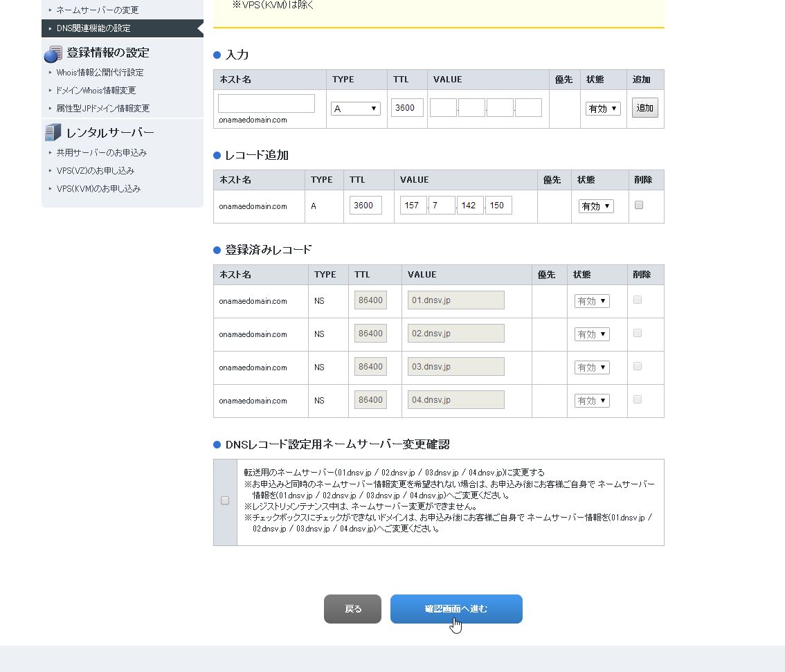This screenshot has height=672, width=785.
Task: Click the ホスト名 input field in 入力 section
Action: click(267, 104)
